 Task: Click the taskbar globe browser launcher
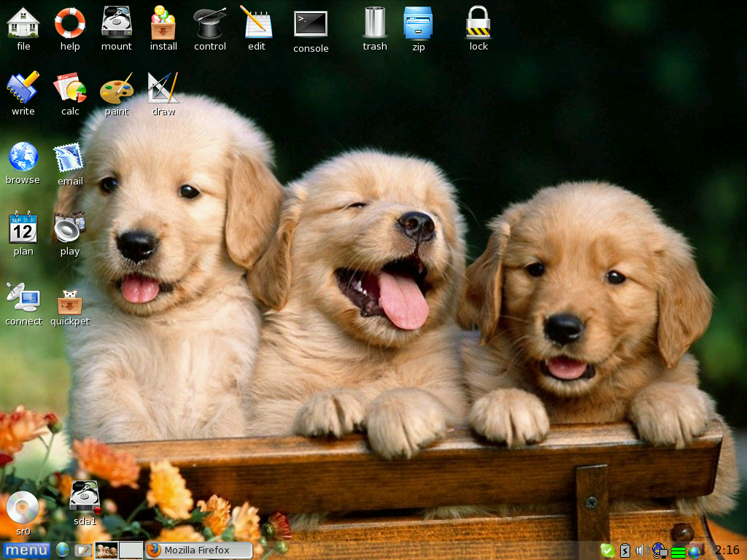[63, 550]
